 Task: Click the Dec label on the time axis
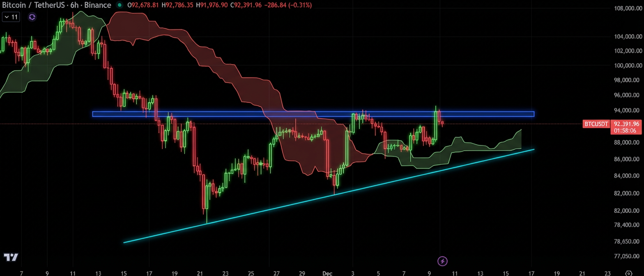click(x=327, y=273)
